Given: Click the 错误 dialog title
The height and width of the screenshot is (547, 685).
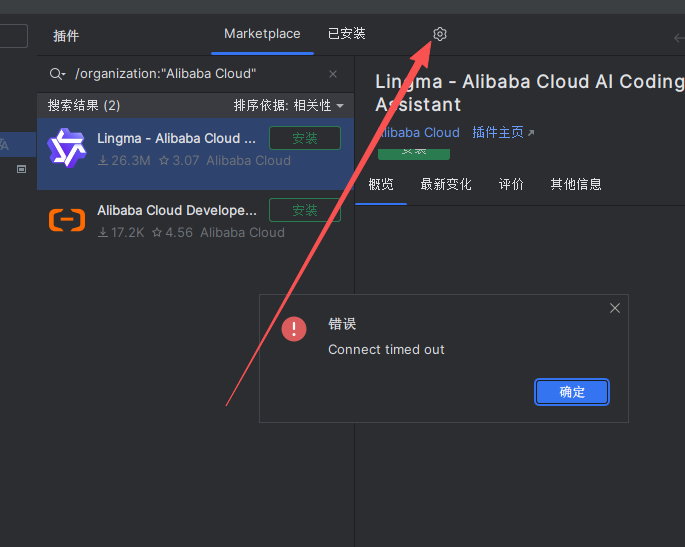Looking at the screenshot, I should point(342,324).
